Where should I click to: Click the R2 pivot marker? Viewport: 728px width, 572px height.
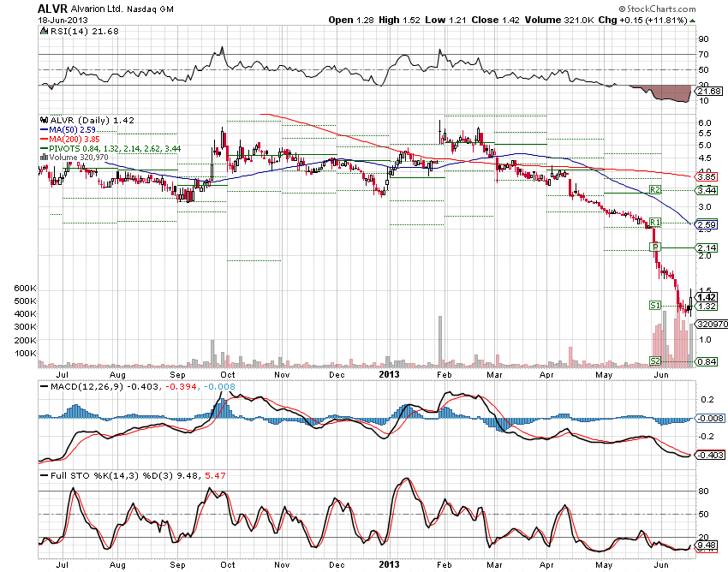click(655, 190)
